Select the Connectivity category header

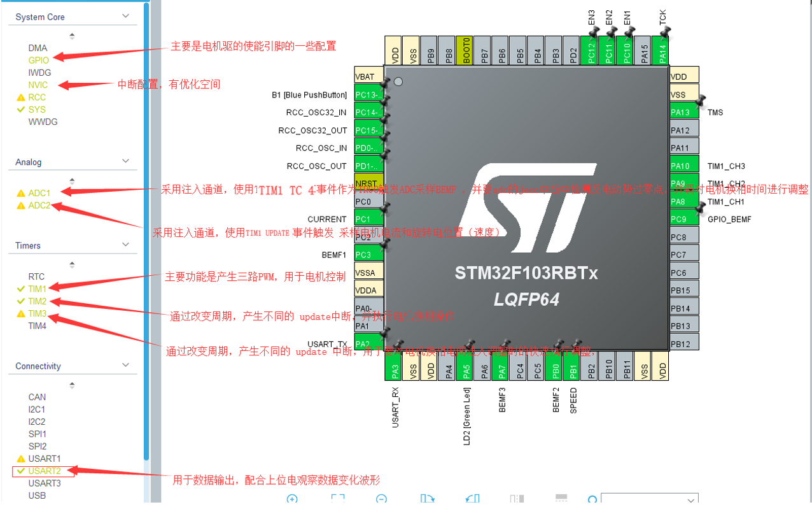point(38,365)
